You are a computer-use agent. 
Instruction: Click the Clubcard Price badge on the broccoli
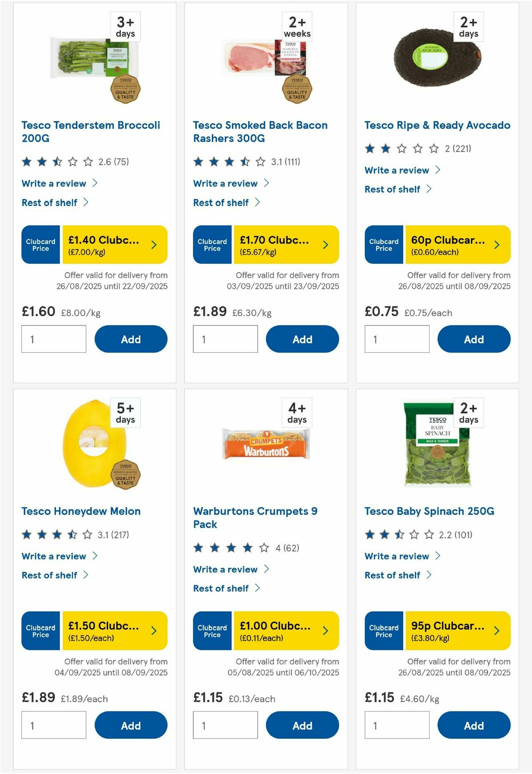[40, 244]
